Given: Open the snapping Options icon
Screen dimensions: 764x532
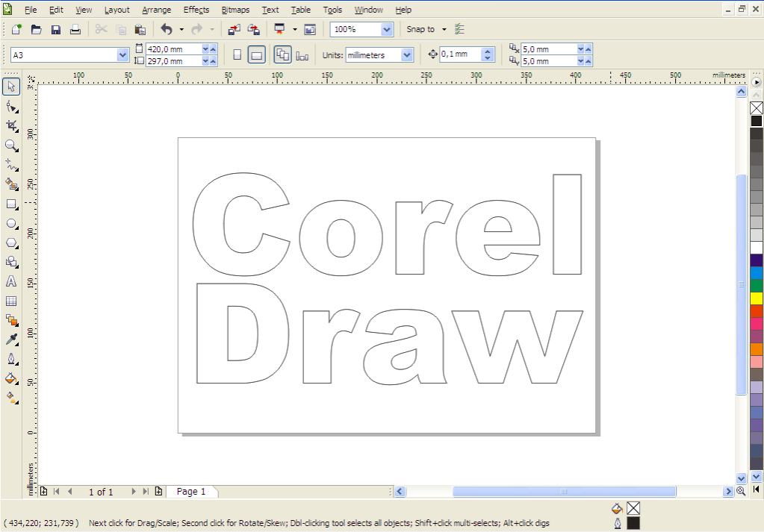Looking at the screenshot, I should tap(459, 30).
